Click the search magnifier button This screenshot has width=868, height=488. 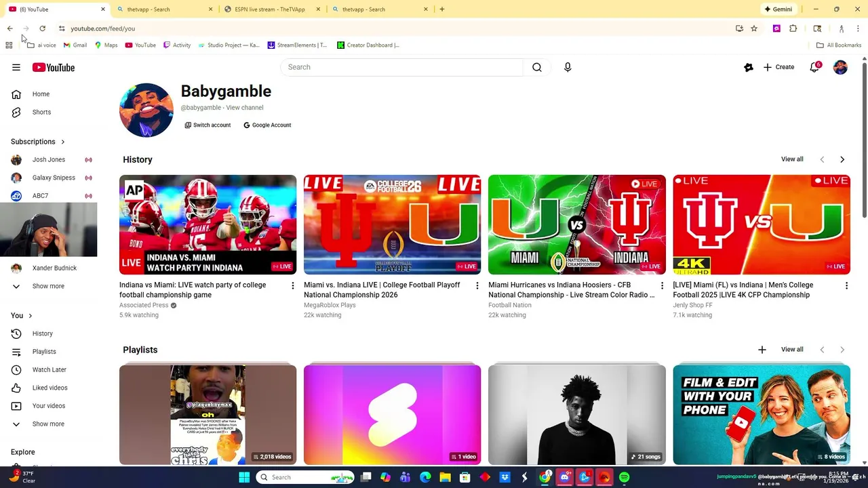click(536, 67)
